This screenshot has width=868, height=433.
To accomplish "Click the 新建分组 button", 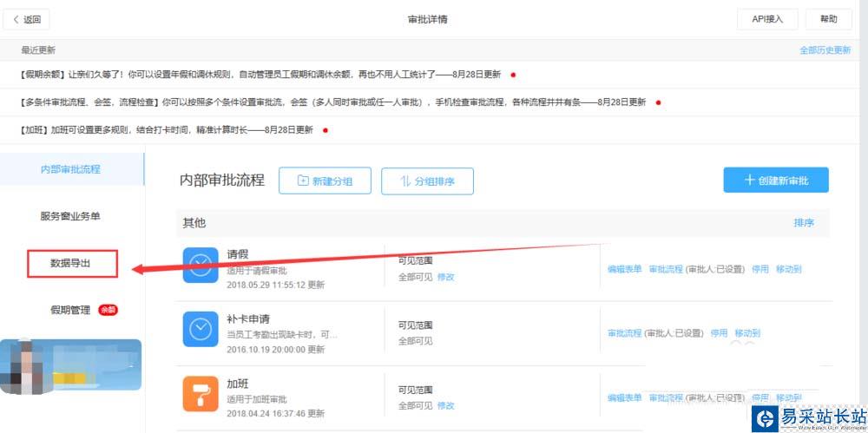I will pyautogui.click(x=325, y=181).
